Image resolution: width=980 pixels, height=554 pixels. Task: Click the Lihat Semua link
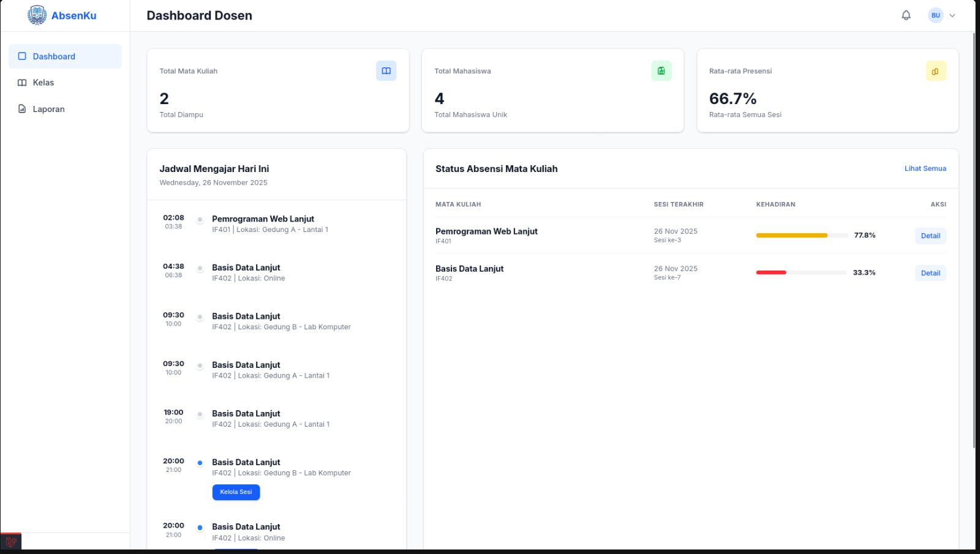925,168
